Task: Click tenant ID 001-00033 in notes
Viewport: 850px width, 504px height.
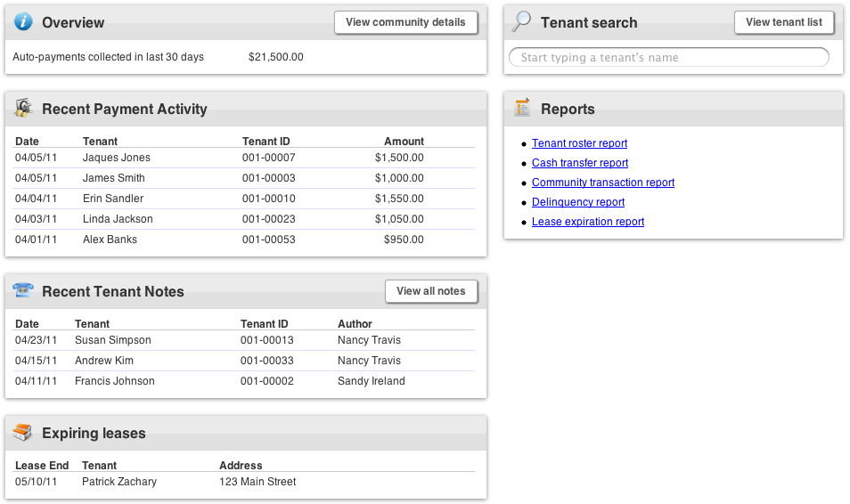Action: pos(267,361)
